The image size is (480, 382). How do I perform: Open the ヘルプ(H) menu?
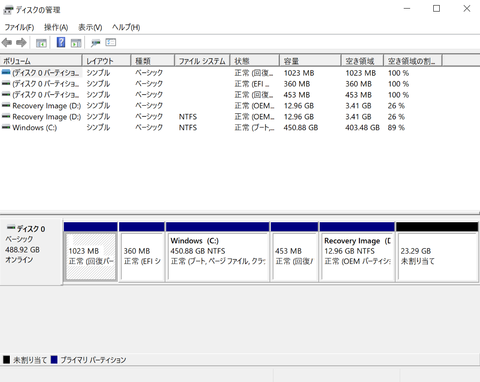[x=126, y=27]
